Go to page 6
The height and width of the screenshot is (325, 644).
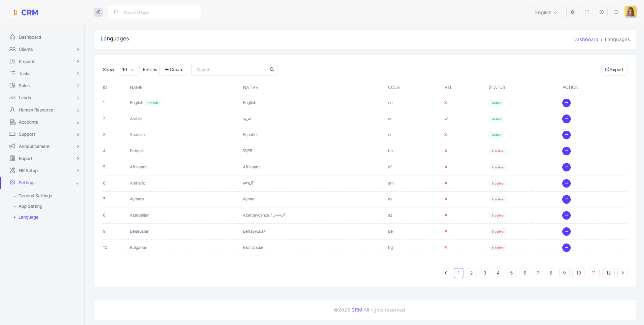point(525,273)
